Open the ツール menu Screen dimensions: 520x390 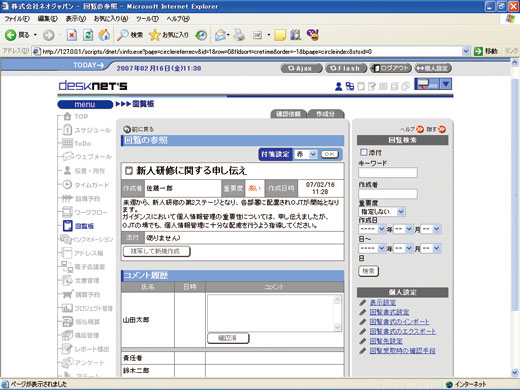[147, 19]
